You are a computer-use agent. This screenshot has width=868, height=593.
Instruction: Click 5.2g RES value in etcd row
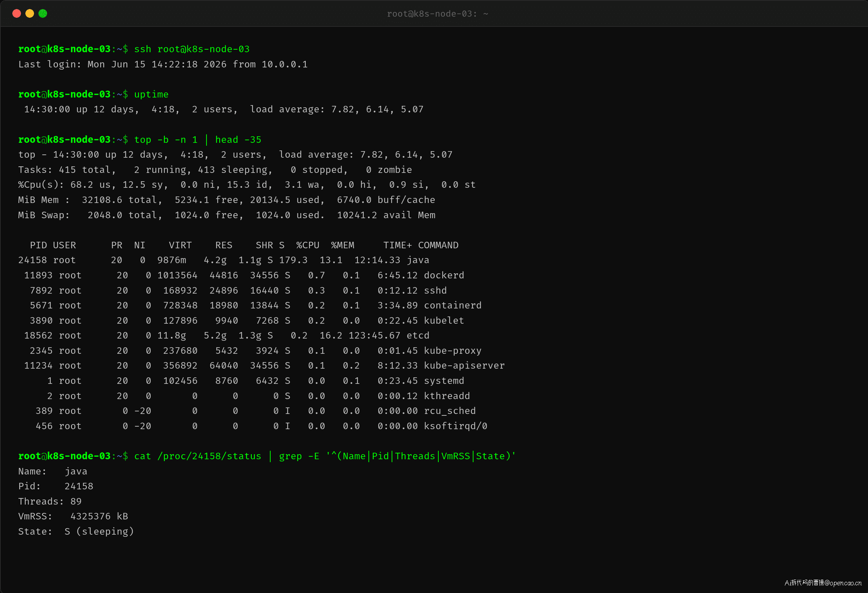(x=215, y=336)
